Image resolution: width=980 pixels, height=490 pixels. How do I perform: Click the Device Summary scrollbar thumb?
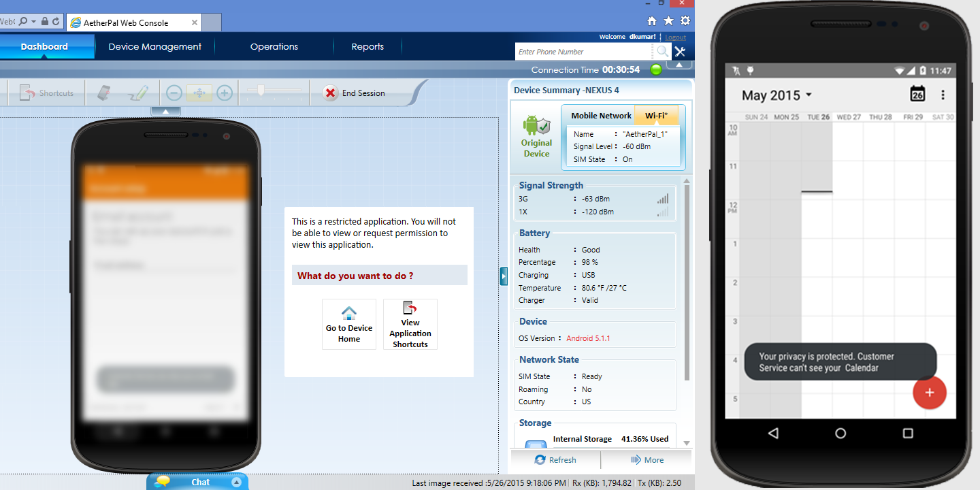[687, 282]
